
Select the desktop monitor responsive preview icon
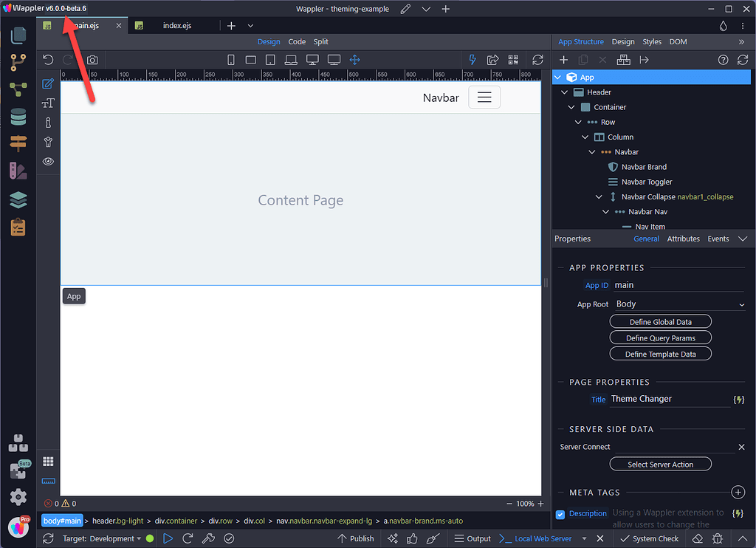[x=313, y=59]
